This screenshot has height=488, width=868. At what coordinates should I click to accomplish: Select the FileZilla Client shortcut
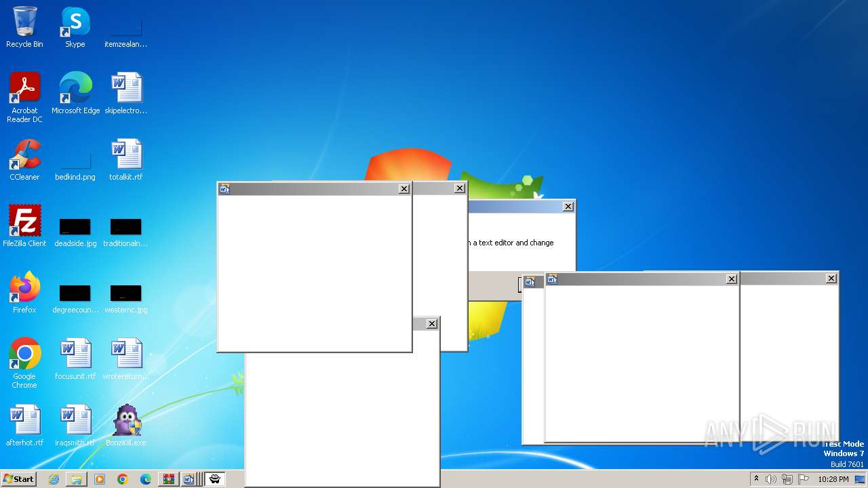point(24,226)
